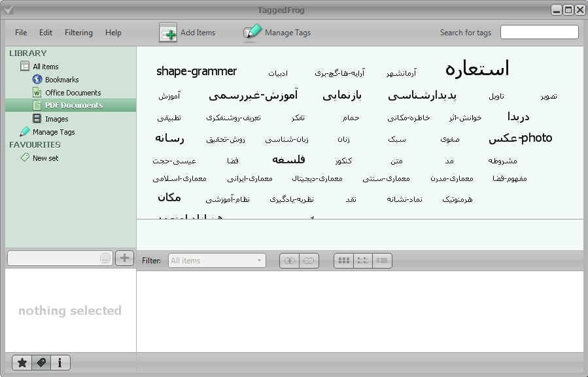Screen dimensions: 588x377
Task: Click the favourites star button
Action: pyautogui.click(x=22, y=363)
